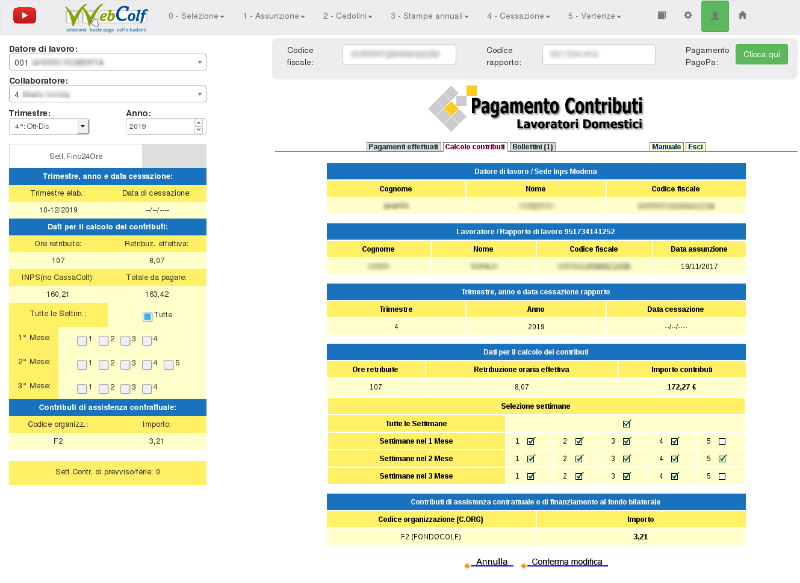The height and width of the screenshot is (583, 800).
Task: Switch to 'Pagamenti effettuati' tab
Action: (x=404, y=147)
